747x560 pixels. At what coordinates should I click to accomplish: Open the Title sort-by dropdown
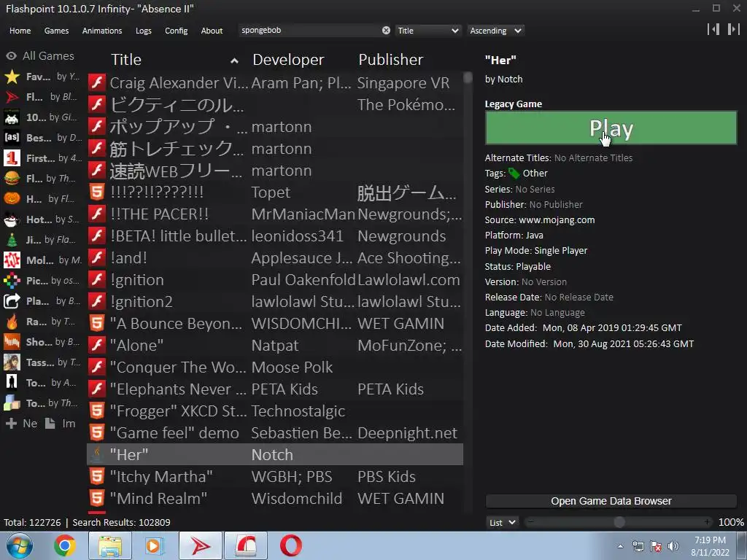point(427,31)
